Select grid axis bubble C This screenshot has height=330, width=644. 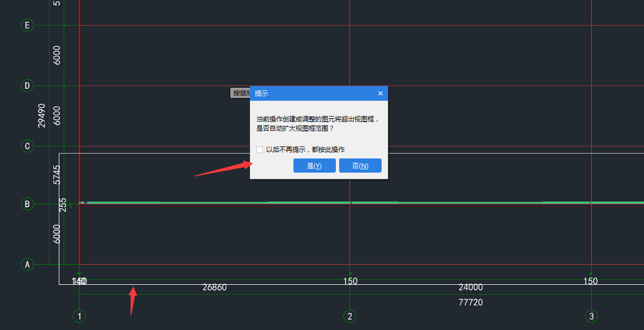click(x=27, y=146)
